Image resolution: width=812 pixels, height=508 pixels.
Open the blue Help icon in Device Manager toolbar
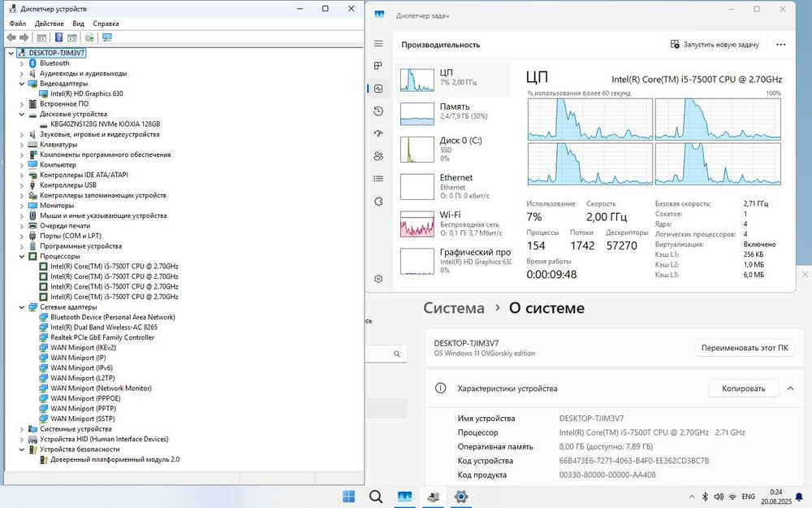tap(58, 37)
